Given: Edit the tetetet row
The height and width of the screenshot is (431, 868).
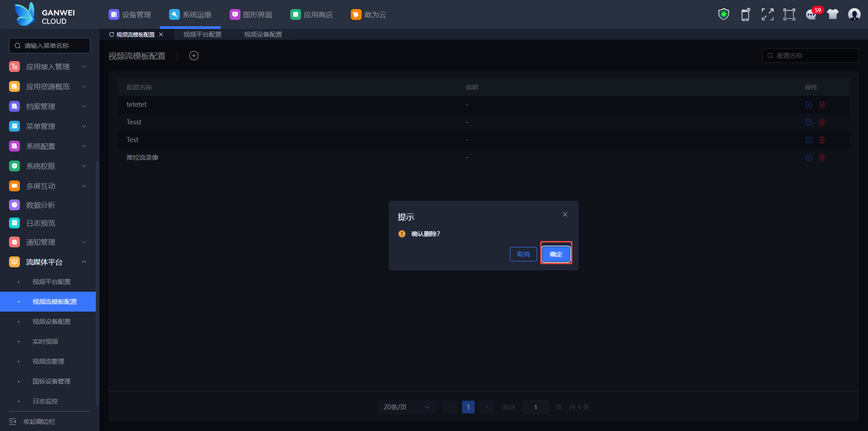Looking at the screenshot, I should click(809, 104).
